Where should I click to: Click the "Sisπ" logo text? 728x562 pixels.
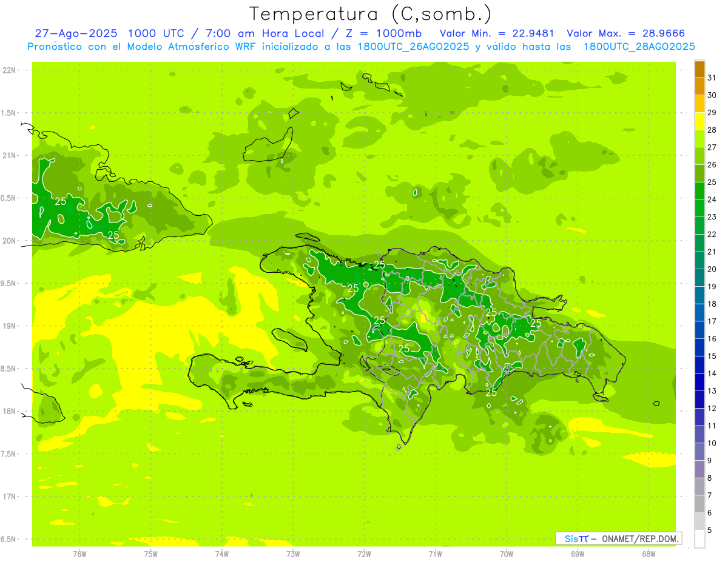(576, 538)
